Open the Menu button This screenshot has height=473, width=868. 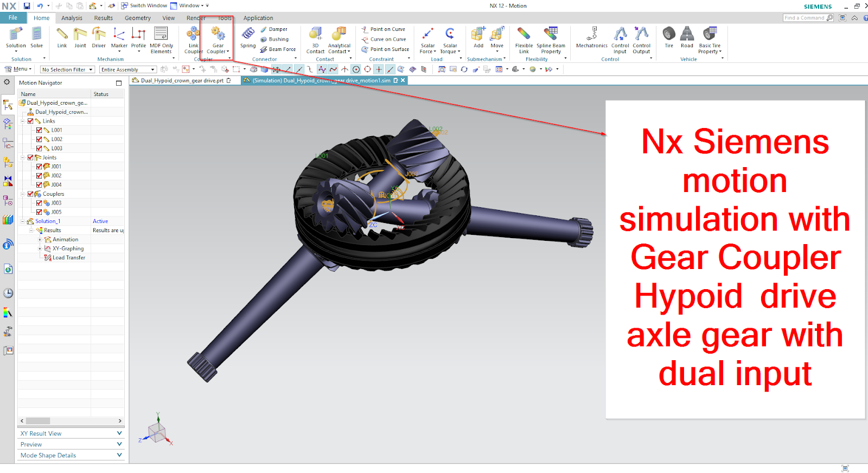(x=18, y=69)
